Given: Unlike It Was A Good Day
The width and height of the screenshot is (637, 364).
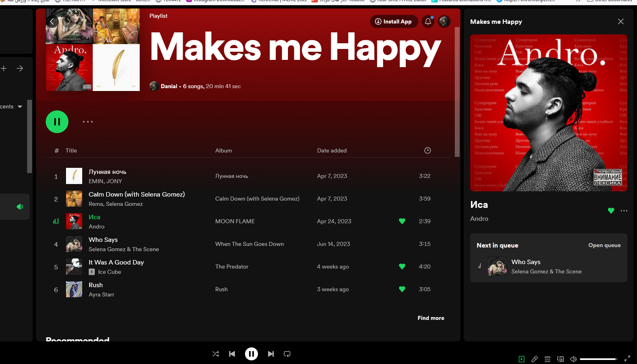Looking at the screenshot, I should [x=402, y=267].
